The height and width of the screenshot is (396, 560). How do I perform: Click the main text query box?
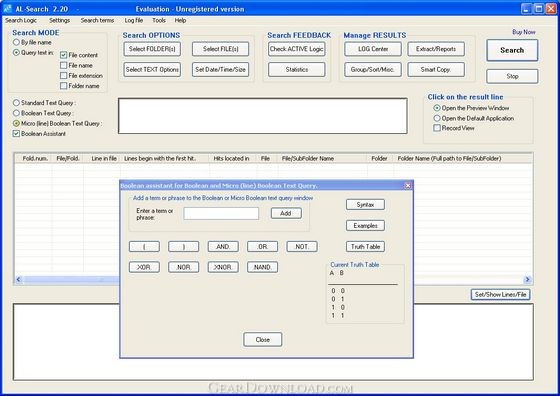(263, 116)
